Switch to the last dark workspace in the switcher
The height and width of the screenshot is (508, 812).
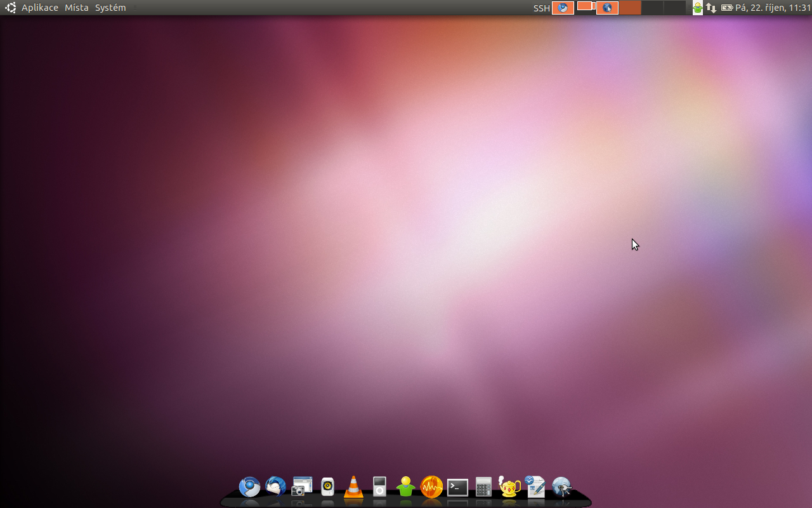[x=674, y=8]
